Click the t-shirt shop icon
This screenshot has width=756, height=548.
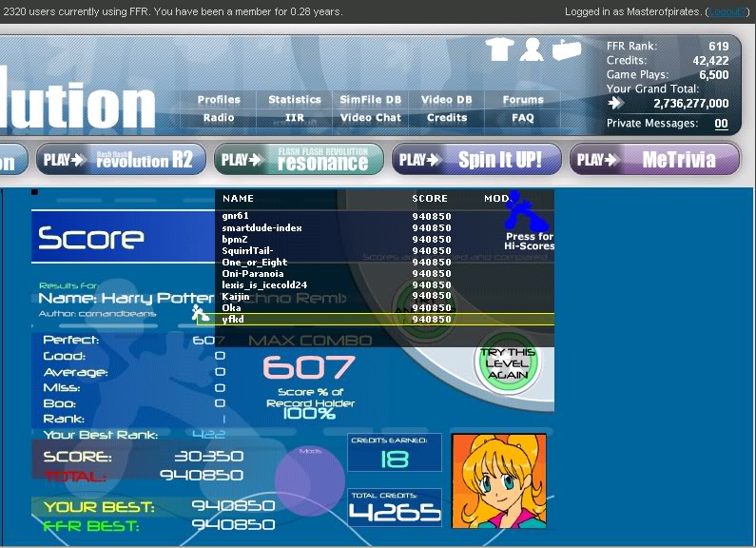(x=499, y=49)
